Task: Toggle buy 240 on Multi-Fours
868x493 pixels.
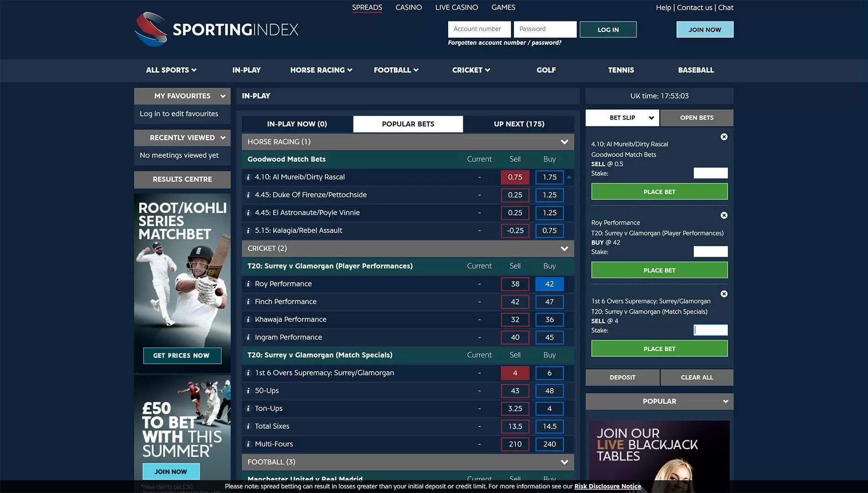Action: coord(549,444)
